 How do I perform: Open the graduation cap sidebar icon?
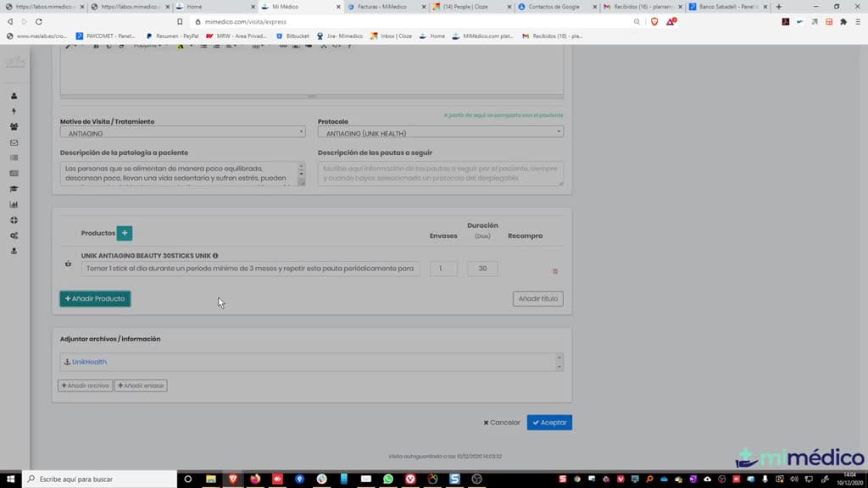(x=14, y=189)
